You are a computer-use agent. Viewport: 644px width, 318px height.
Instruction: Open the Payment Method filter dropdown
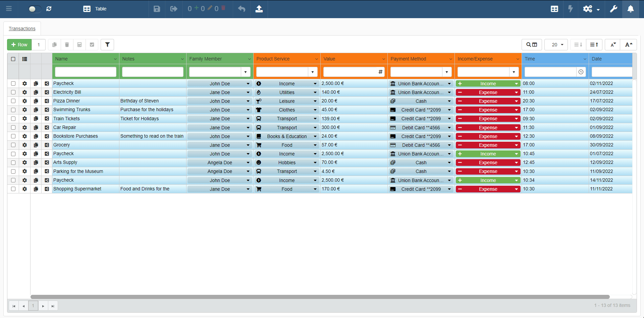(x=446, y=72)
